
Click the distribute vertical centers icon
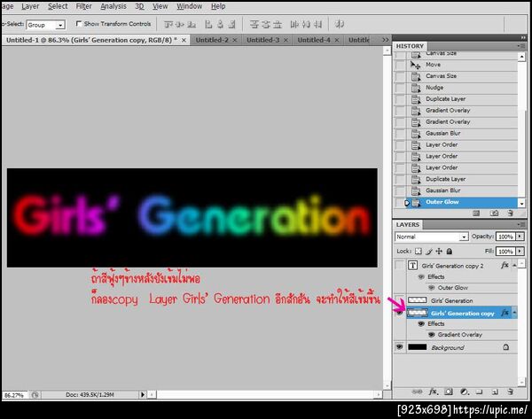click(x=266, y=24)
